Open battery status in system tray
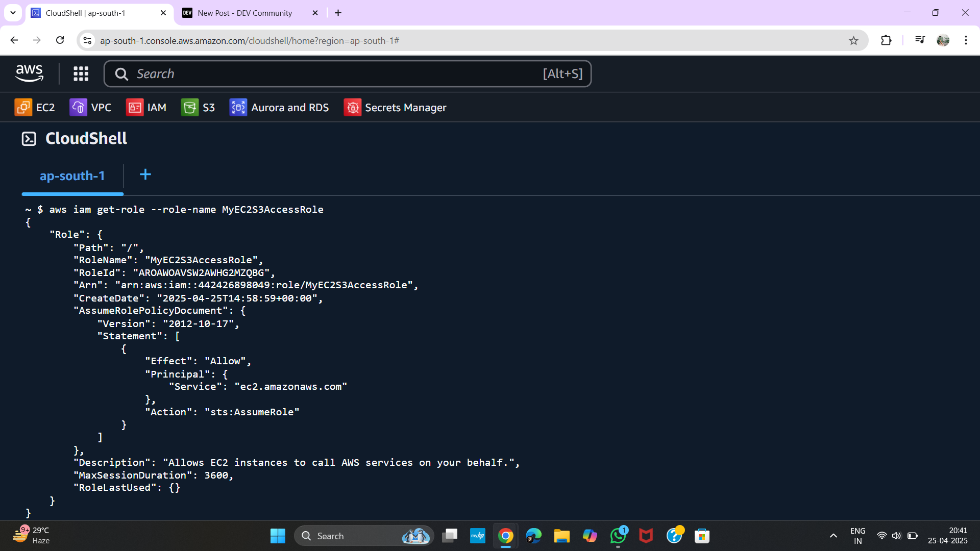 pyautogui.click(x=913, y=536)
